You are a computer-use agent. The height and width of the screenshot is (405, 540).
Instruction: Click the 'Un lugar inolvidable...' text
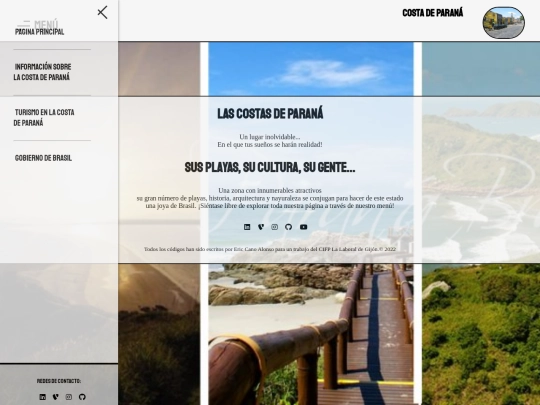tap(270, 137)
